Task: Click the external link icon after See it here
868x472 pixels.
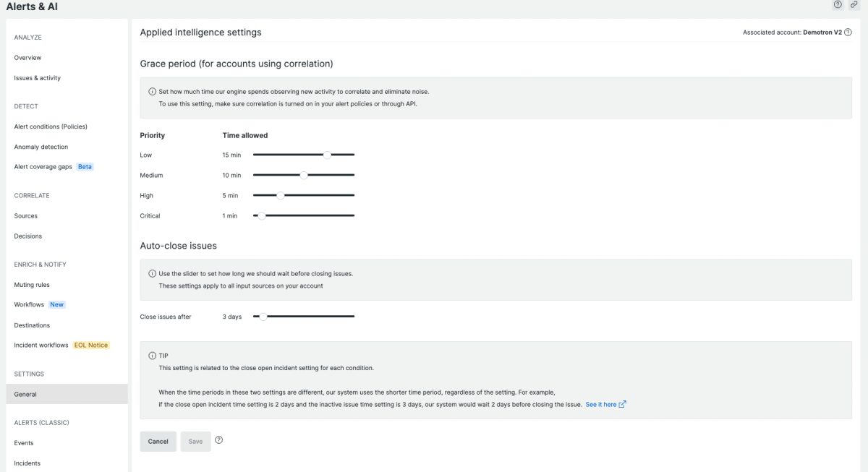Action: click(x=623, y=404)
